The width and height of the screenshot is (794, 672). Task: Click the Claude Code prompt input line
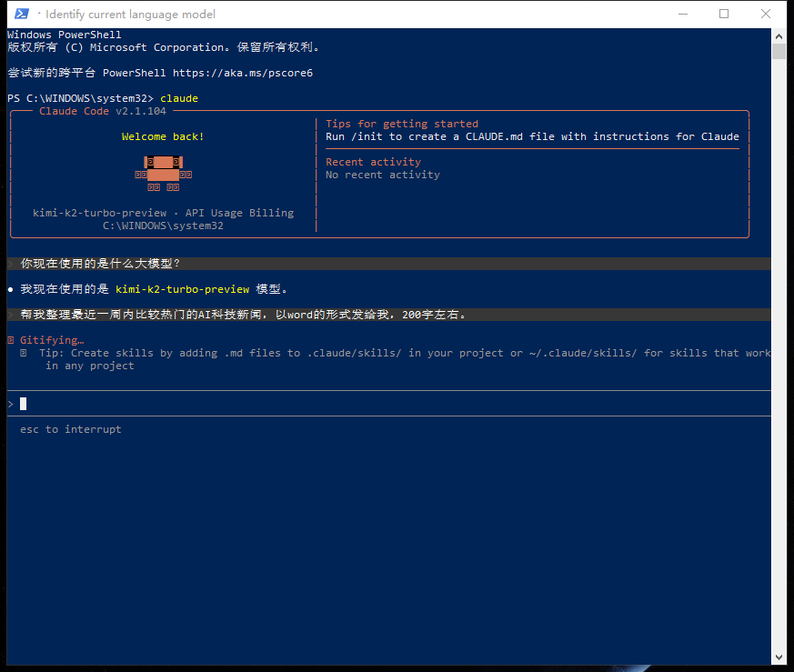tap(389, 404)
